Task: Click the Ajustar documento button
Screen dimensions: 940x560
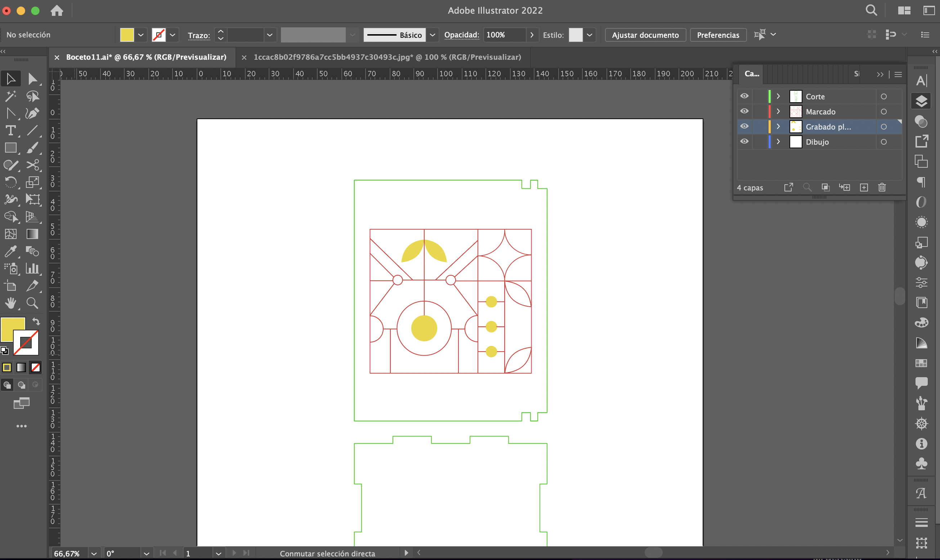Action: coord(645,35)
